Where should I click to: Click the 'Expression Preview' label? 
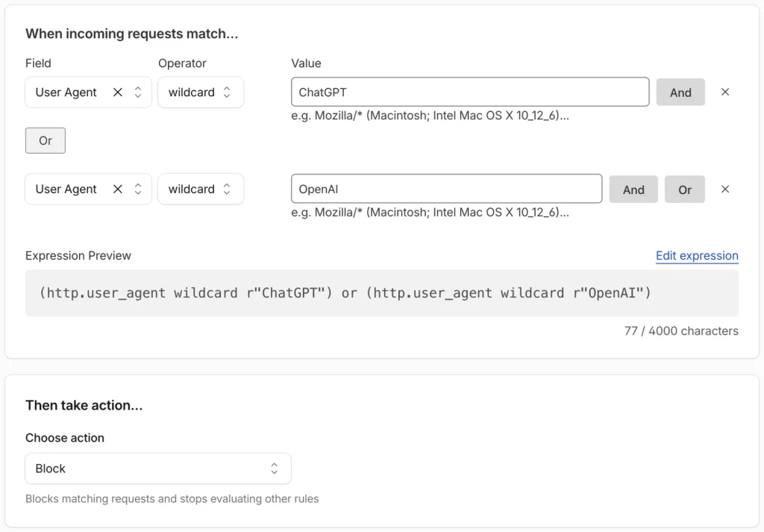click(78, 256)
